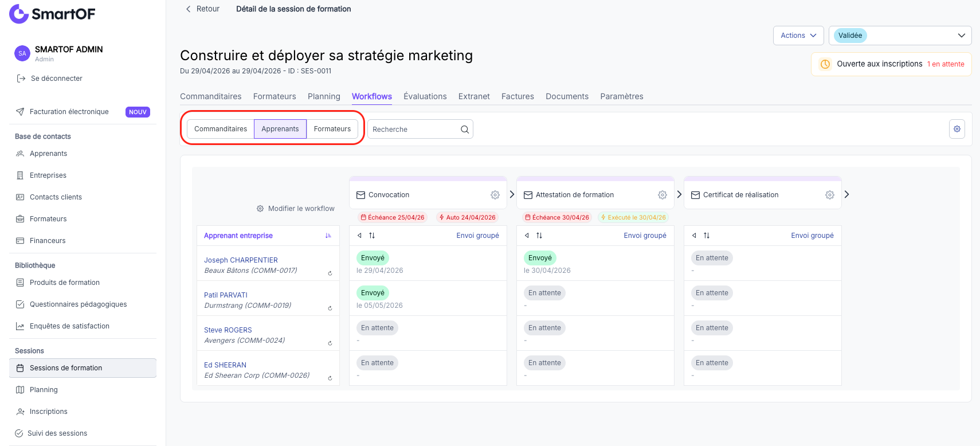Screen dimensions: 980x446
Task: Open Certificat de réalisation settings gear
Action: click(830, 195)
